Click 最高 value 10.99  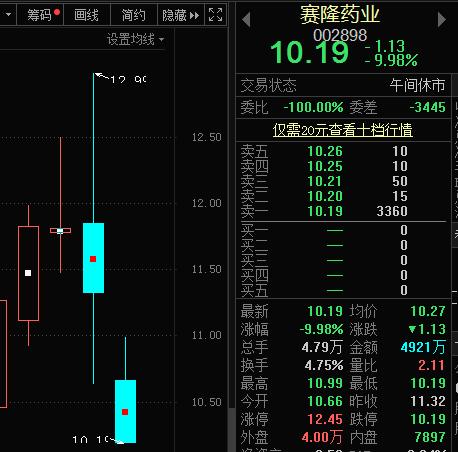[x=325, y=383]
